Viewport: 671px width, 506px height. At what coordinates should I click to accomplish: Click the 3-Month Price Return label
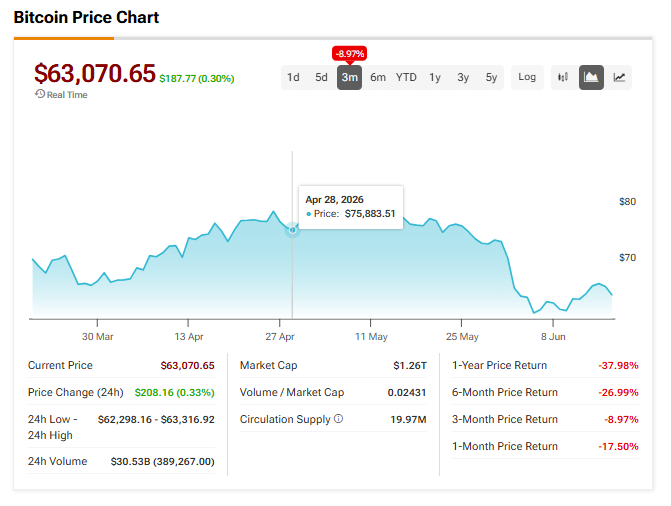pos(505,419)
